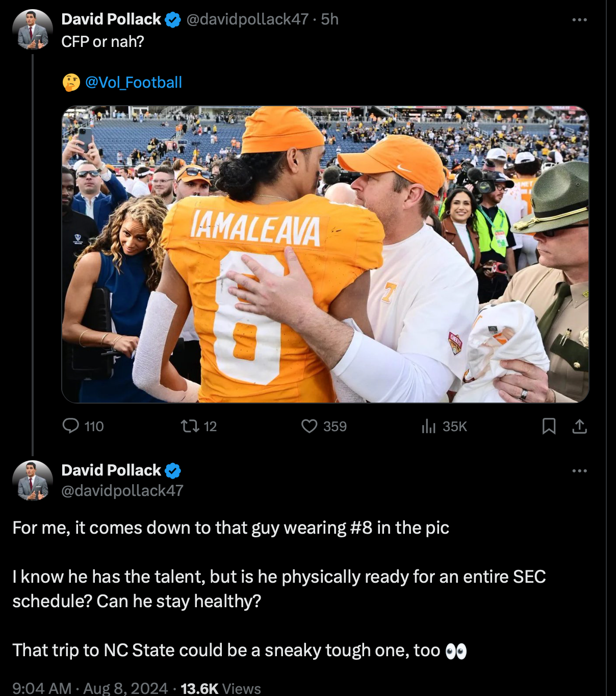Share the tweet via share icon
This screenshot has height=696, width=616.
579,426
